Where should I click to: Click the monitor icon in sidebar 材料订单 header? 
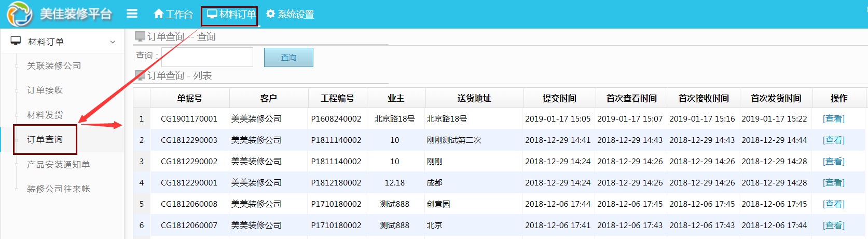click(16, 41)
